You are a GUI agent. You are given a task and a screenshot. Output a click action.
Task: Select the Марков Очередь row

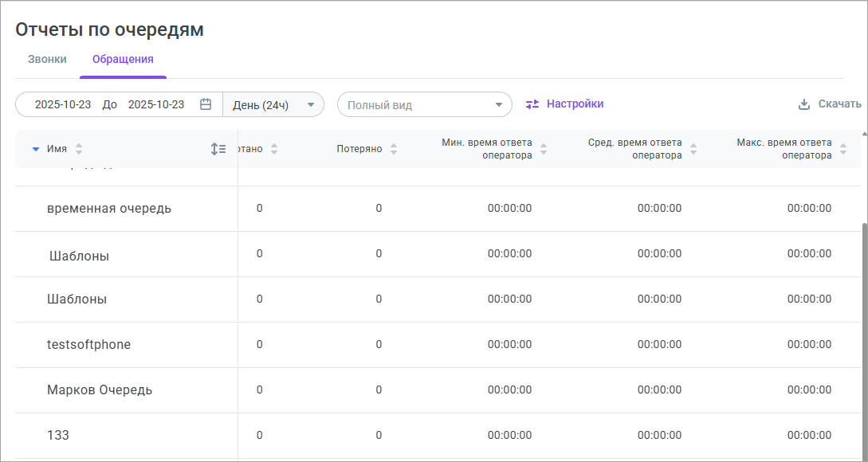point(100,390)
